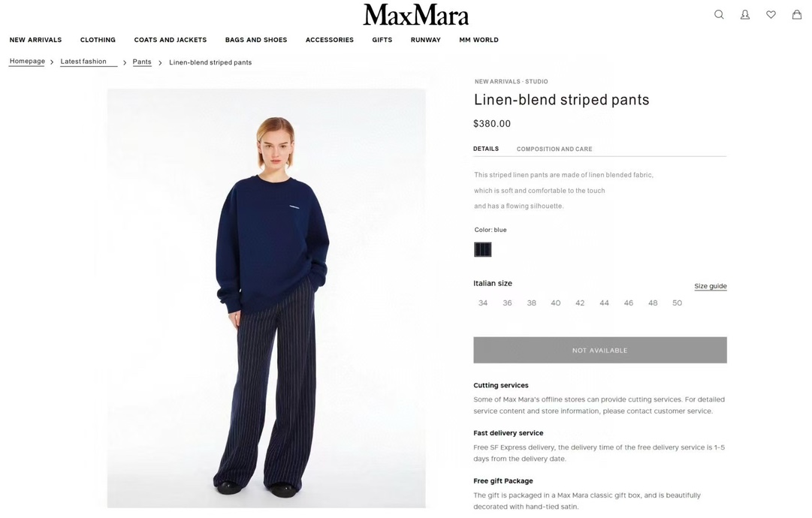Open the shopping bag icon

[796, 14]
